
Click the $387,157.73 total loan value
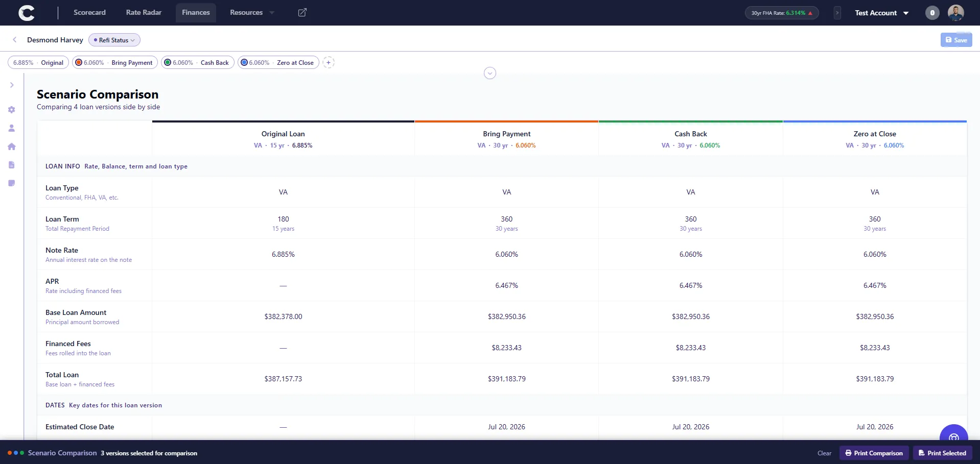click(x=283, y=379)
